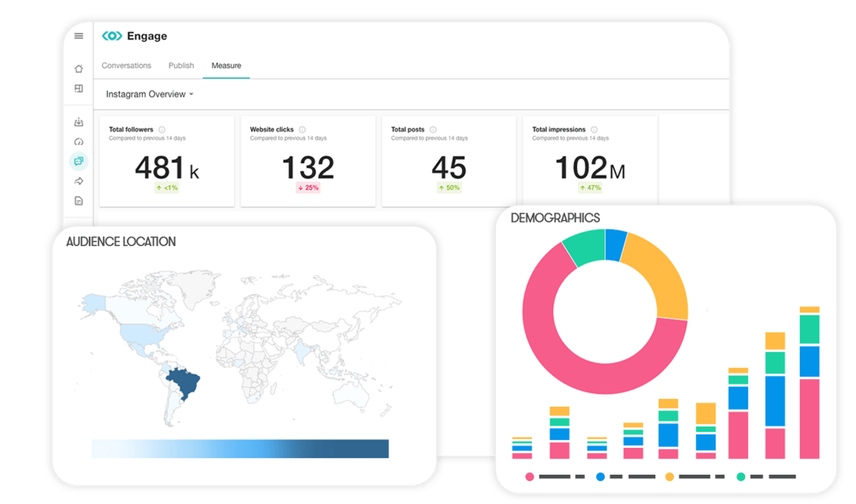
Task: Click info icon beside Total impressions
Action: pyautogui.click(x=595, y=130)
